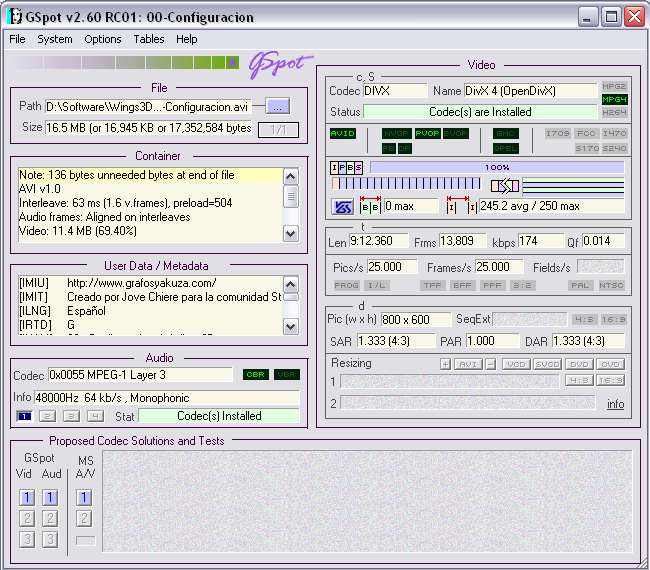Click the I470 colorimetry indicator
Image resolution: width=650 pixels, height=570 pixels.
(614, 133)
